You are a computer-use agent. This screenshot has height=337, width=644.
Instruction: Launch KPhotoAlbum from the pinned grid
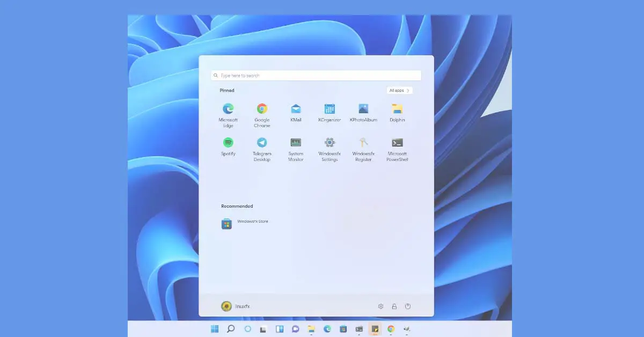point(363,113)
